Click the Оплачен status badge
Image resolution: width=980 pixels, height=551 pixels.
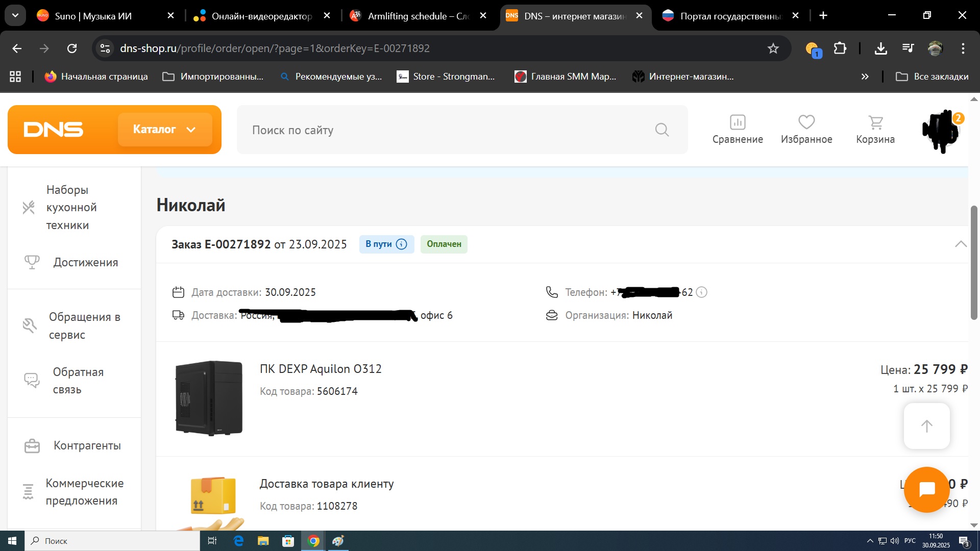tap(444, 244)
